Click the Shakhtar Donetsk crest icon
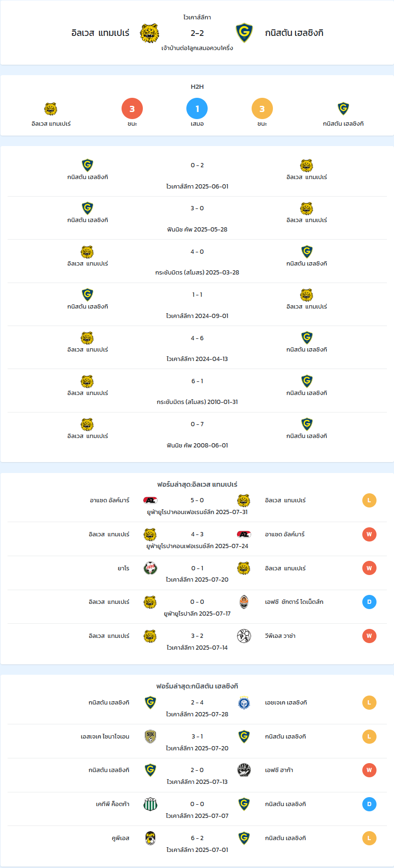Viewport: 394px width, 868px height. [x=244, y=602]
